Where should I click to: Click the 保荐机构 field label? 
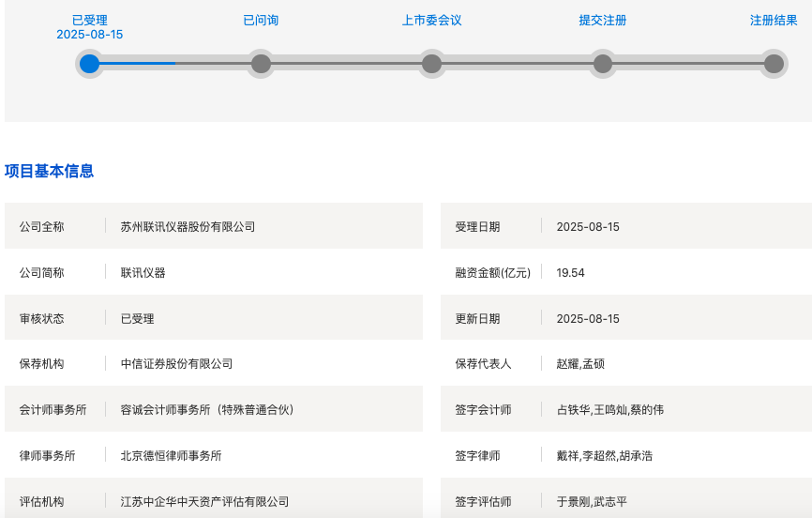[41, 364]
